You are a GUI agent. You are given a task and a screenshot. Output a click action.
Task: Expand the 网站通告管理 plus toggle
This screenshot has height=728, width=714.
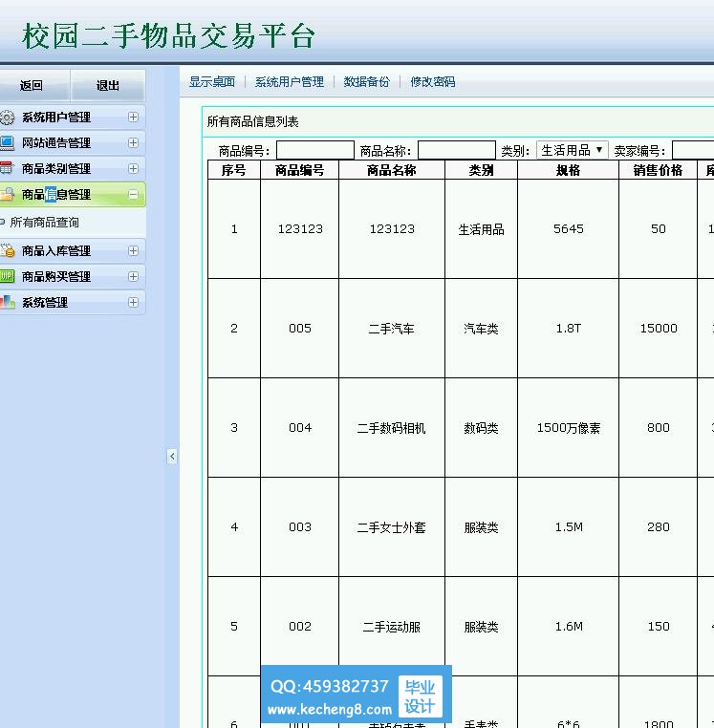[x=133, y=142]
